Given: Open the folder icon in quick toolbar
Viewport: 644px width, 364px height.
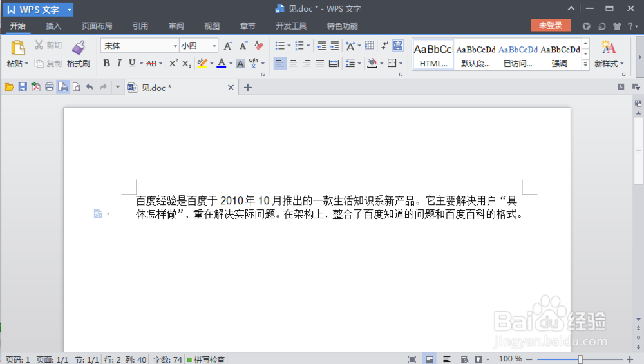Looking at the screenshot, I should click(x=9, y=87).
